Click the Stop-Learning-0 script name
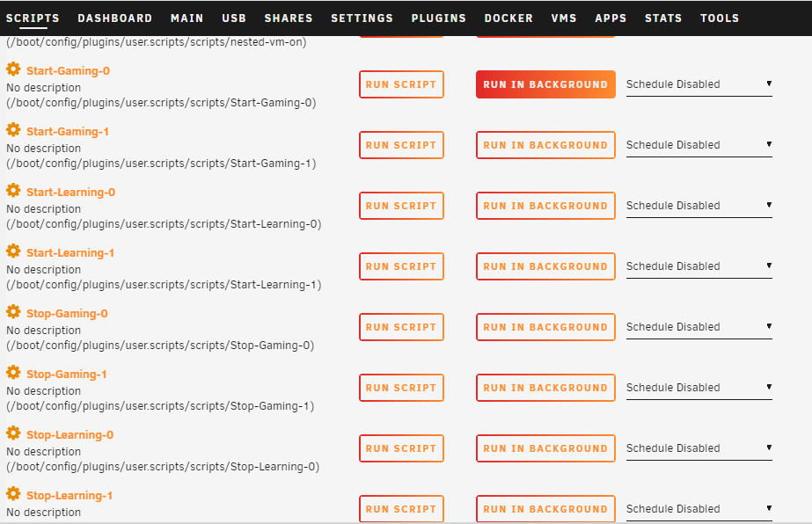Viewport: 812px width, 524px height. click(69, 434)
